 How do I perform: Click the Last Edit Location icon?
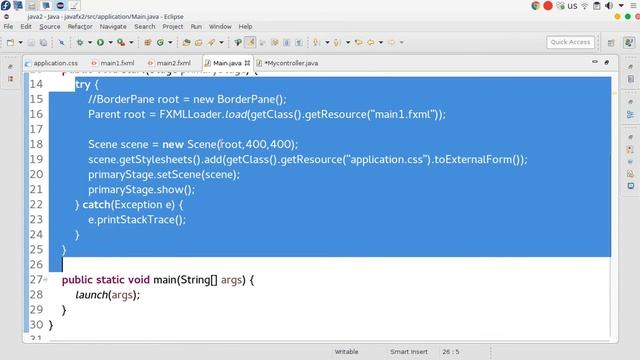pyautogui.click(x=358, y=42)
